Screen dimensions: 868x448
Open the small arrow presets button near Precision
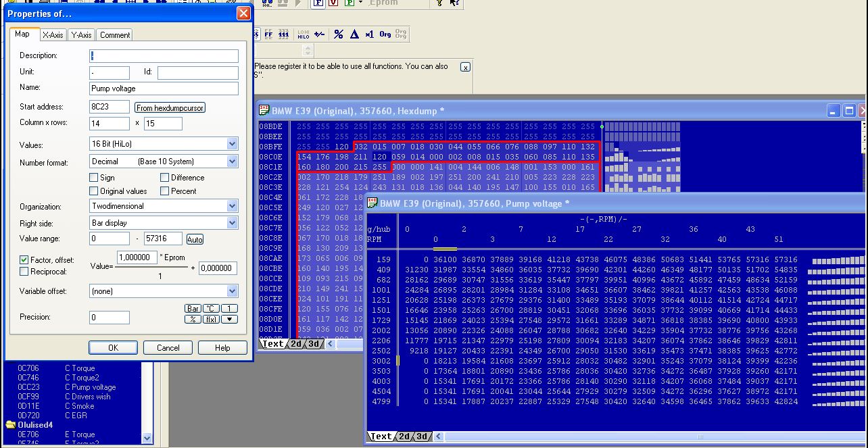point(230,319)
